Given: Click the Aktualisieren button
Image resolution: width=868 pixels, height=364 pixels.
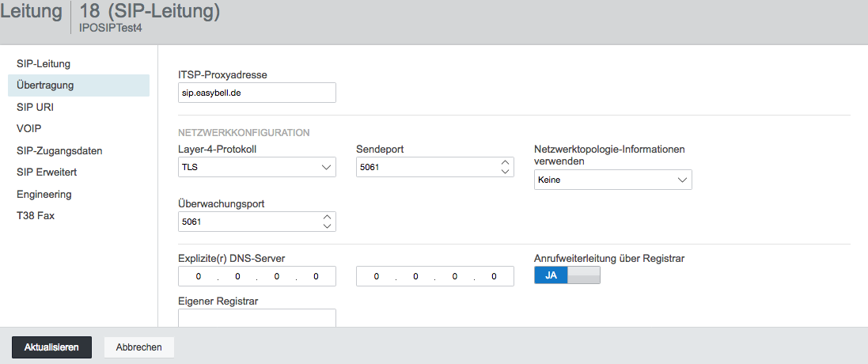Looking at the screenshot, I should [51, 347].
